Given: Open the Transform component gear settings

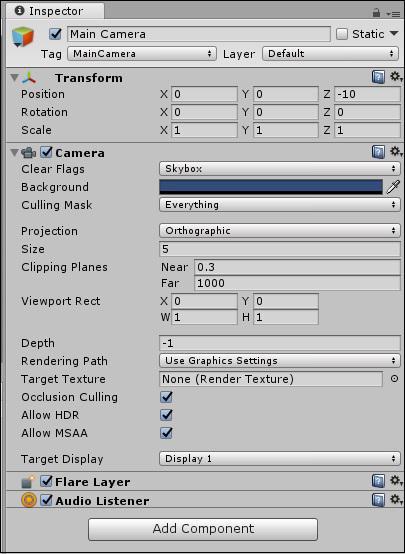Looking at the screenshot, I should [x=396, y=77].
